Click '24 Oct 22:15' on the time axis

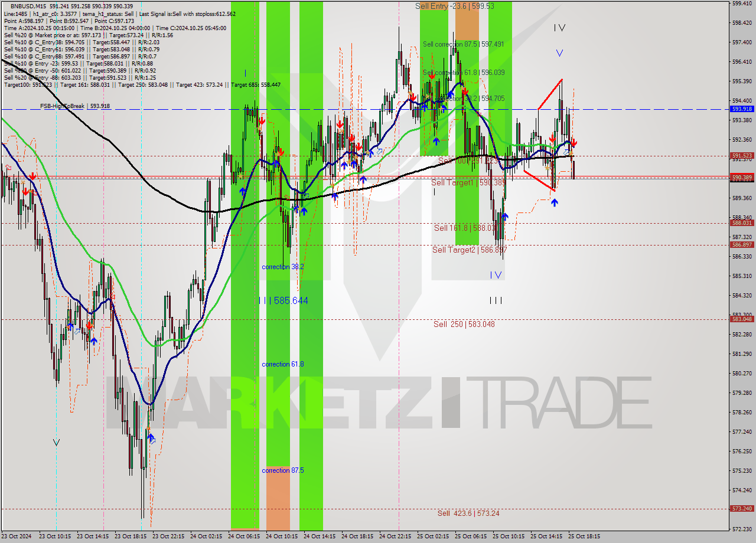(x=396, y=537)
